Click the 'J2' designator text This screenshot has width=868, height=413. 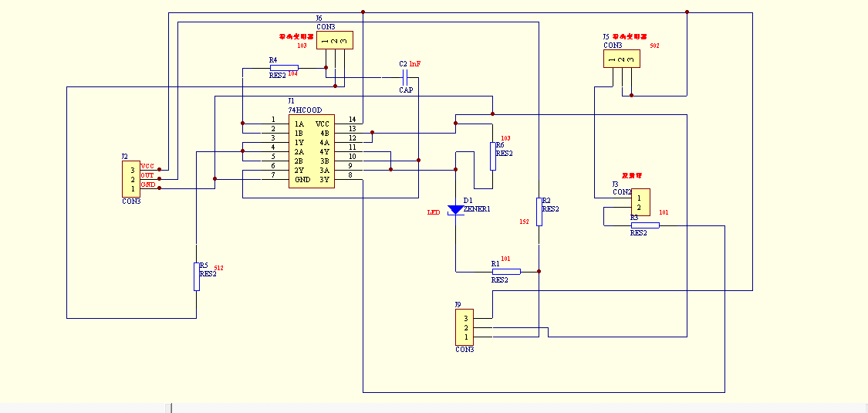click(124, 157)
